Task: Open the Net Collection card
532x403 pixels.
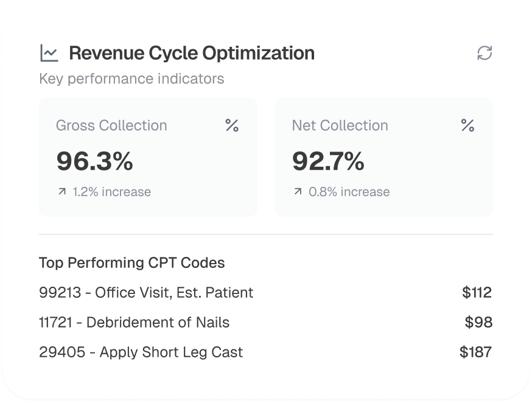Action: click(383, 156)
